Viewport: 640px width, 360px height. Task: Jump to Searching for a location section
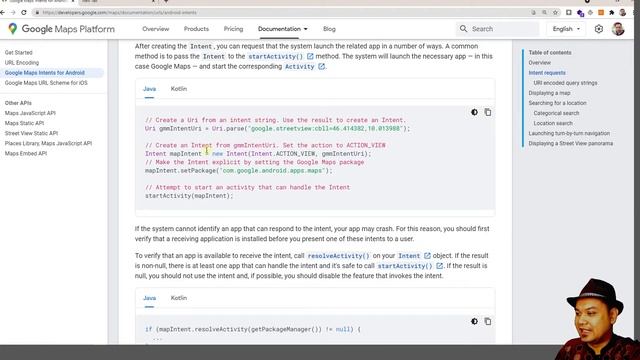click(558, 103)
